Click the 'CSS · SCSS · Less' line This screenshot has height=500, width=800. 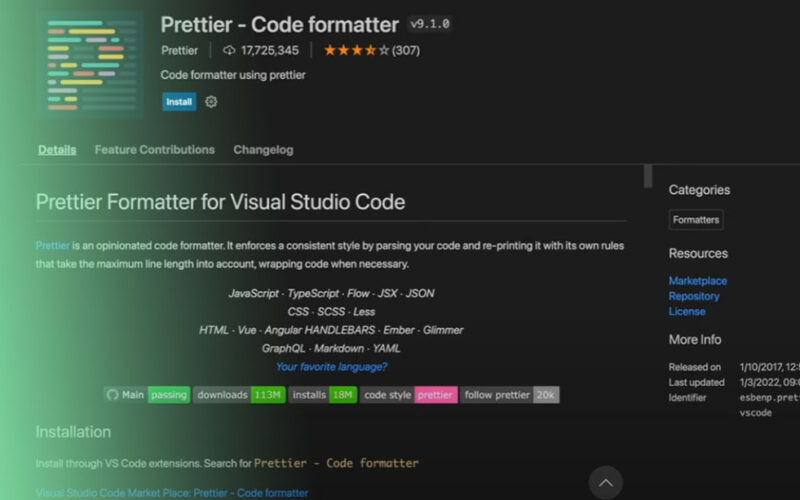(331, 312)
